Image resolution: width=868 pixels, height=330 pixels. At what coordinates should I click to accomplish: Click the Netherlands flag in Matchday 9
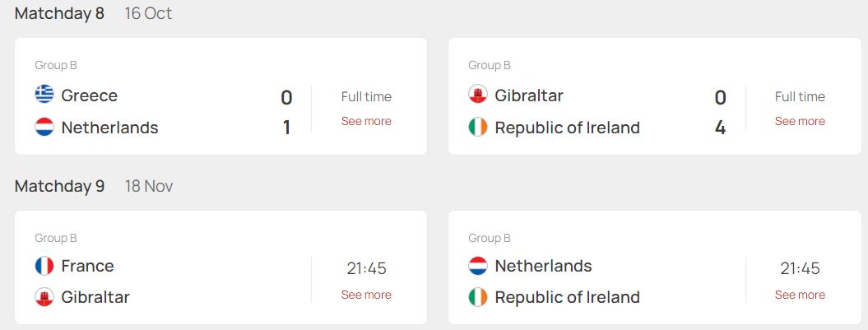tap(478, 266)
